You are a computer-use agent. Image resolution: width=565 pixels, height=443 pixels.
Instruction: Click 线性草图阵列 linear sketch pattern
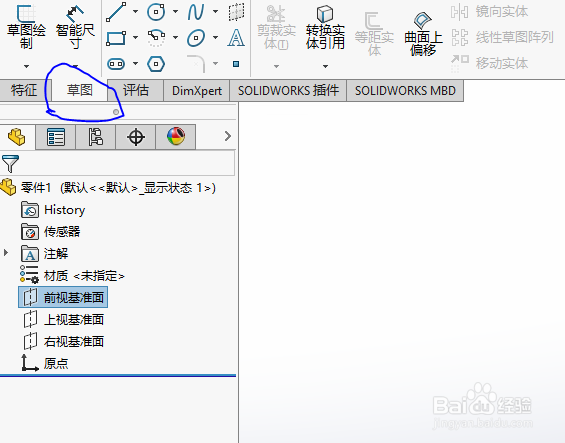(502, 37)
